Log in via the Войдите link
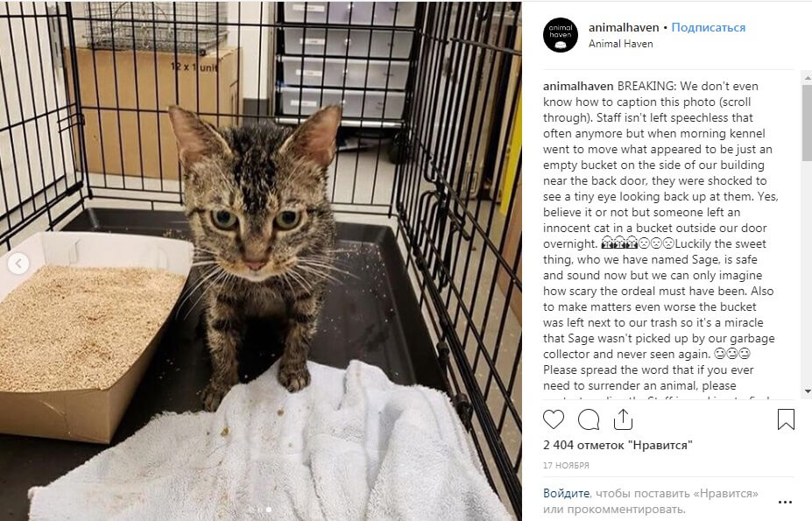Viewport: 812px width, 521px height. point(566,493)
